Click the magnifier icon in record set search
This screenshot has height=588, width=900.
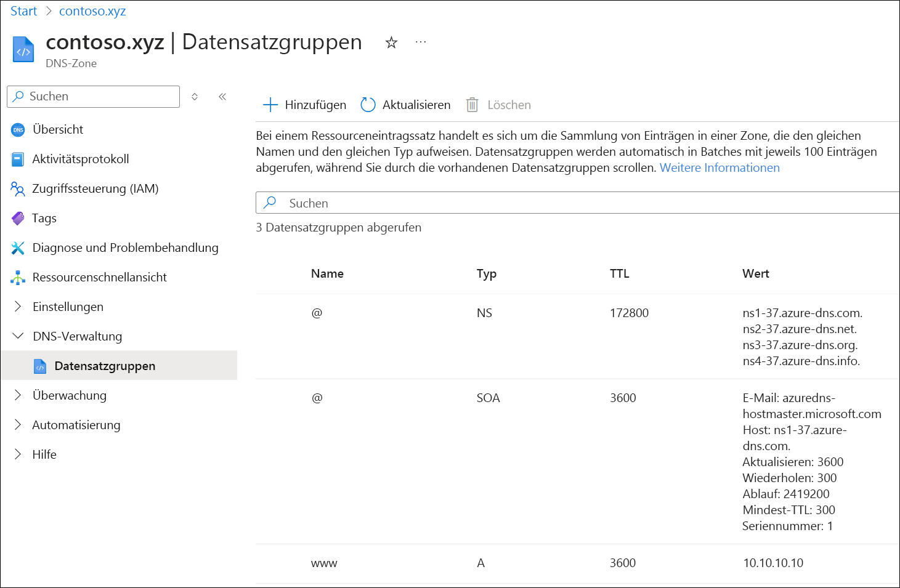point(270,203)
